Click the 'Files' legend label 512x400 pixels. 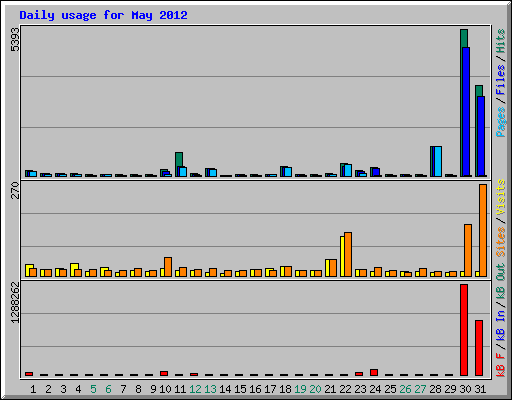(x=501, y=80)
